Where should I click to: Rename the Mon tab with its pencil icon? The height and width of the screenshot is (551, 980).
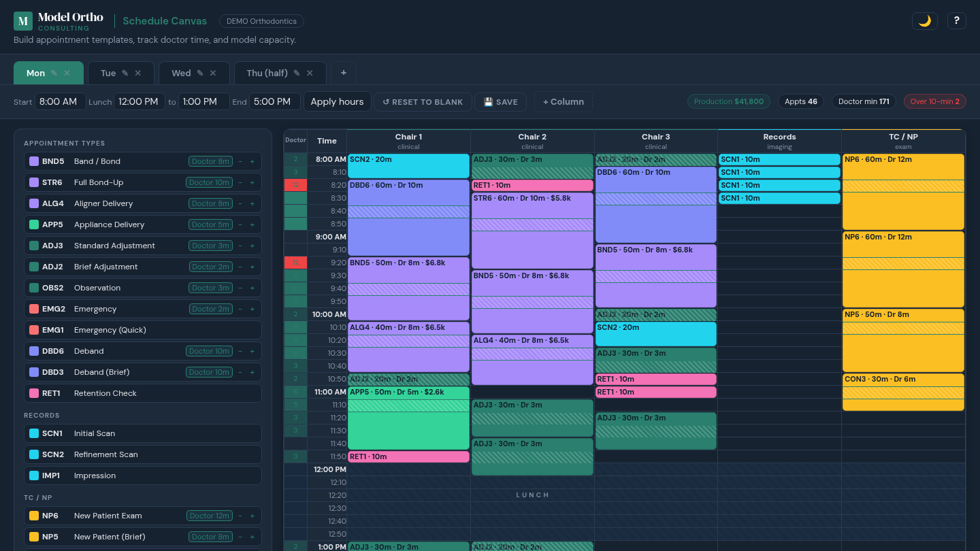pyautogui.click(x=54, y=73)
